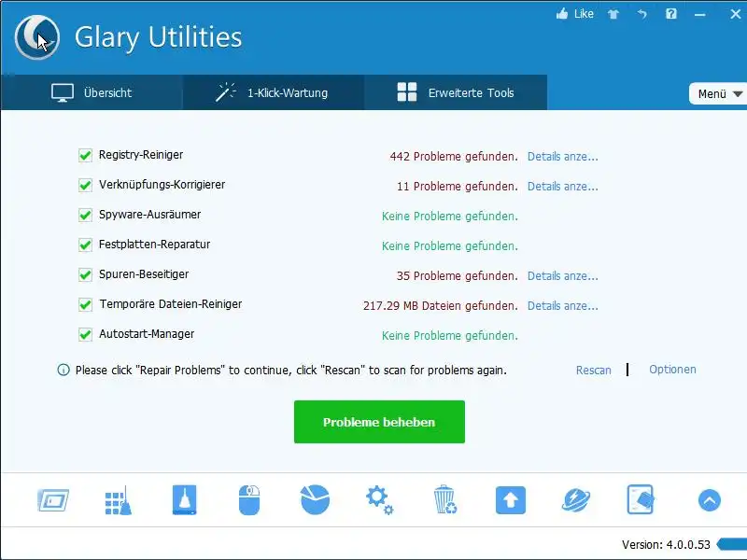Screen dimensions: 747x560
Task: Click the Festplatten-Reparatur 'Keine Probleme gefunden.' text
Action: [450, 246]
